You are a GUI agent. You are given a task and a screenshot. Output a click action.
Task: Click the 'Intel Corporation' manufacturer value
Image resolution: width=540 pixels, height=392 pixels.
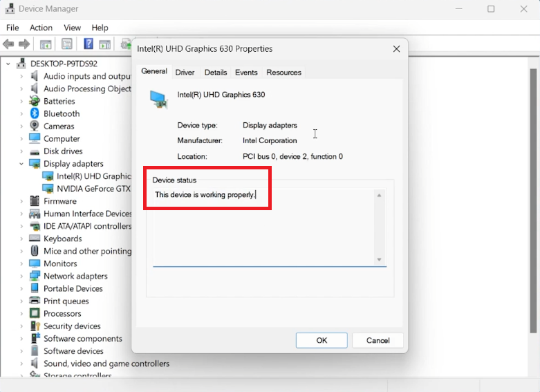pyautogui.click(x=270, y=140)
